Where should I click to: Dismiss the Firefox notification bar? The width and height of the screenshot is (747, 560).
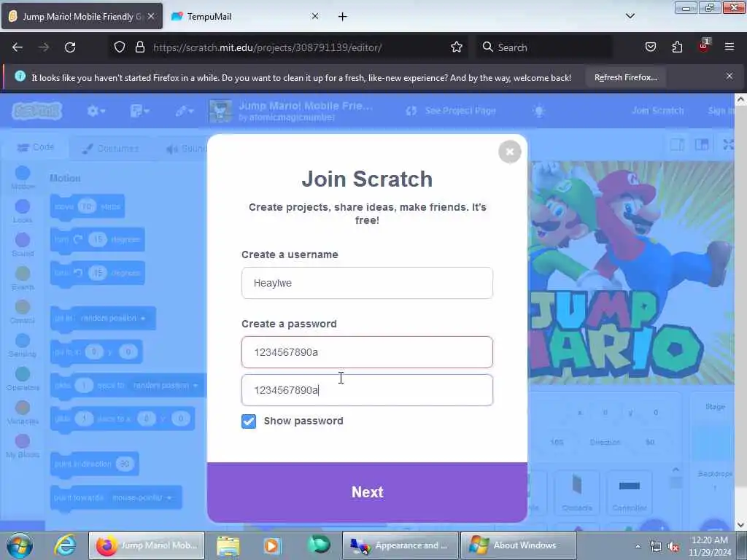click(x=729, y=76)
